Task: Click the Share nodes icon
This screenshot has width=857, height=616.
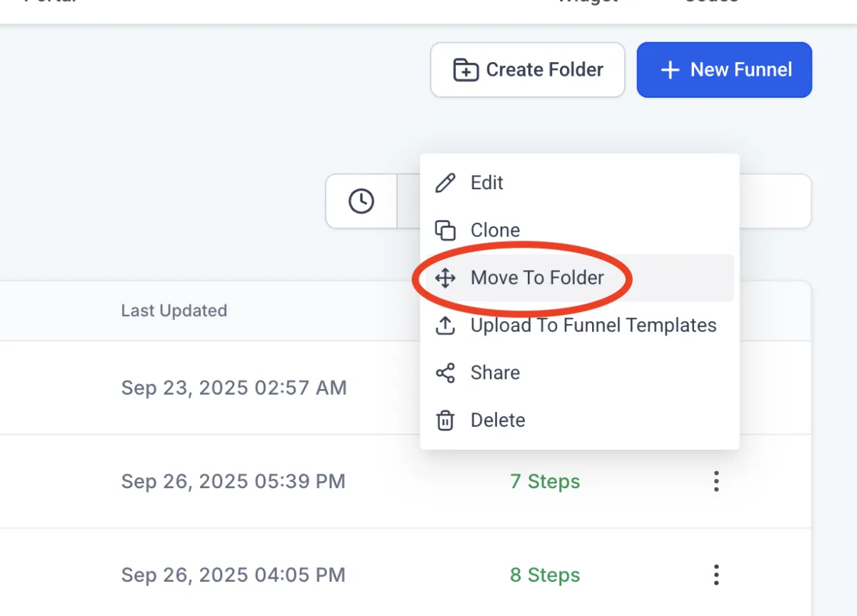Action: pos(446,373)
